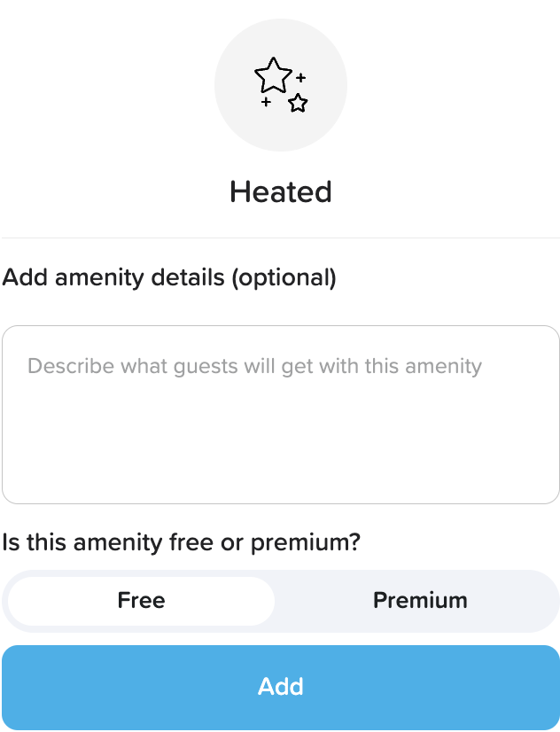Click the large star in the icon
Image resolution: width=560 pixels, height=732 pixels.
tap(273, 75)
